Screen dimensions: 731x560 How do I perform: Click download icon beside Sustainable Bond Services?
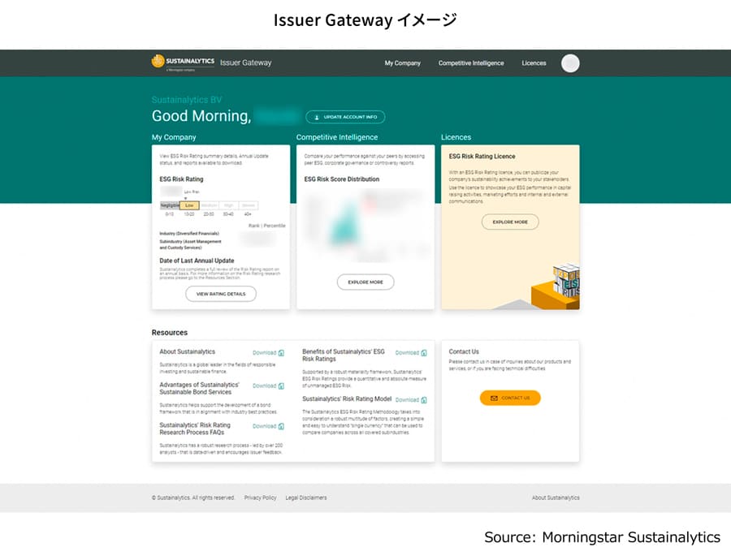pyautogui.click(x=281, y=386)
